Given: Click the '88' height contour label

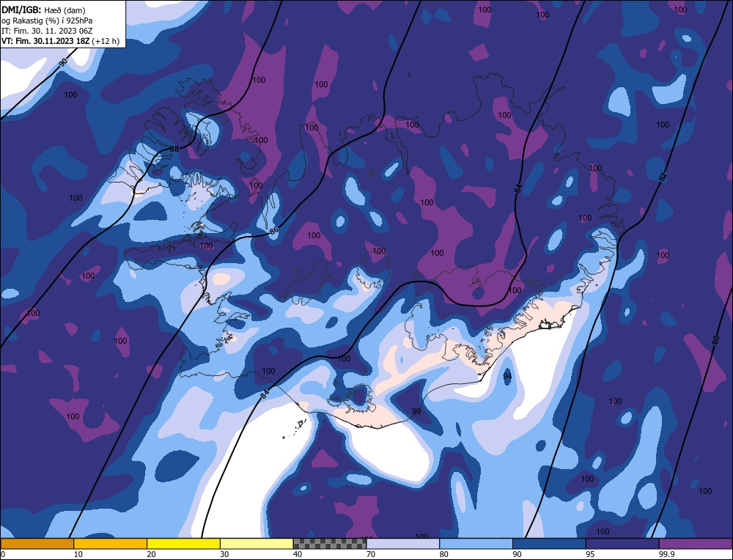Looking at the screenshot, I should pos(174,149).
